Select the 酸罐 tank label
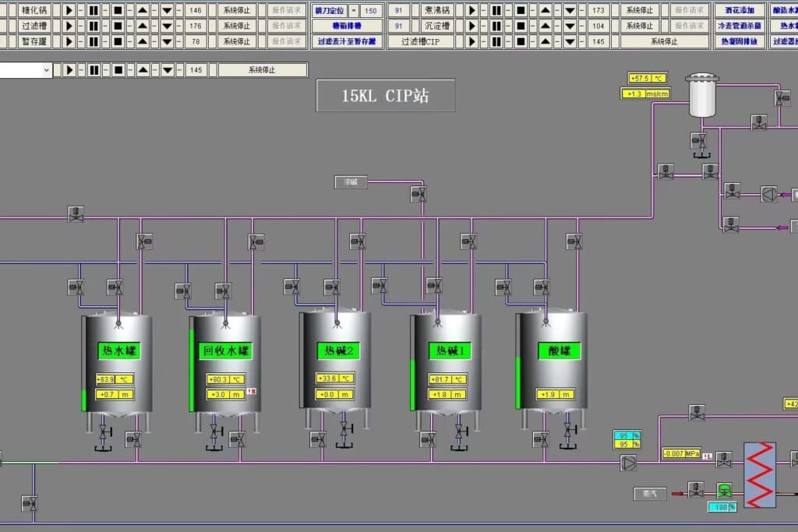Viewport: 798px width, 532px height. click(560, 351)
